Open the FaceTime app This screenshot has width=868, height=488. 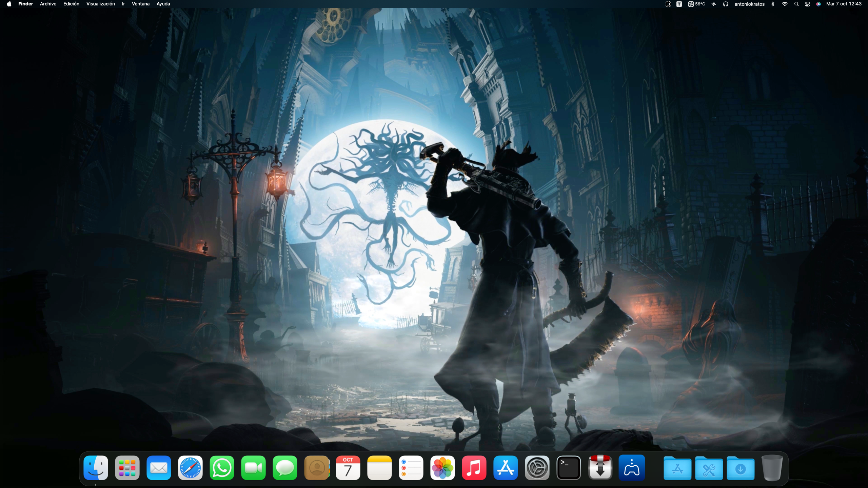point(253,468)
